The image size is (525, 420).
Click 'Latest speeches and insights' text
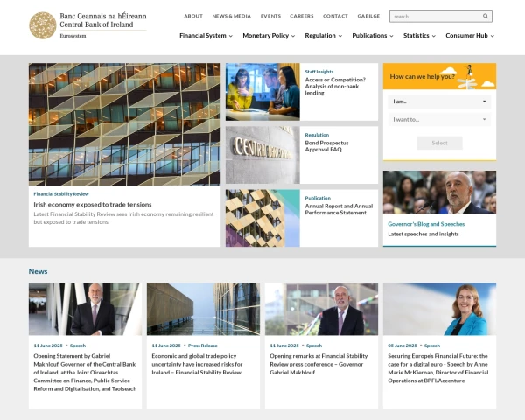click(423, 234)
